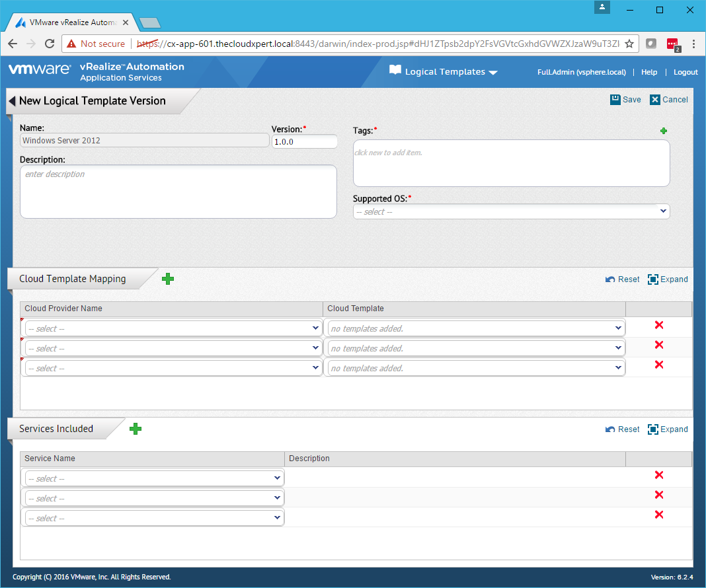This screenshot has width=706, height=588.
Task: Reset the Services Included section
Action: (622, 429)
